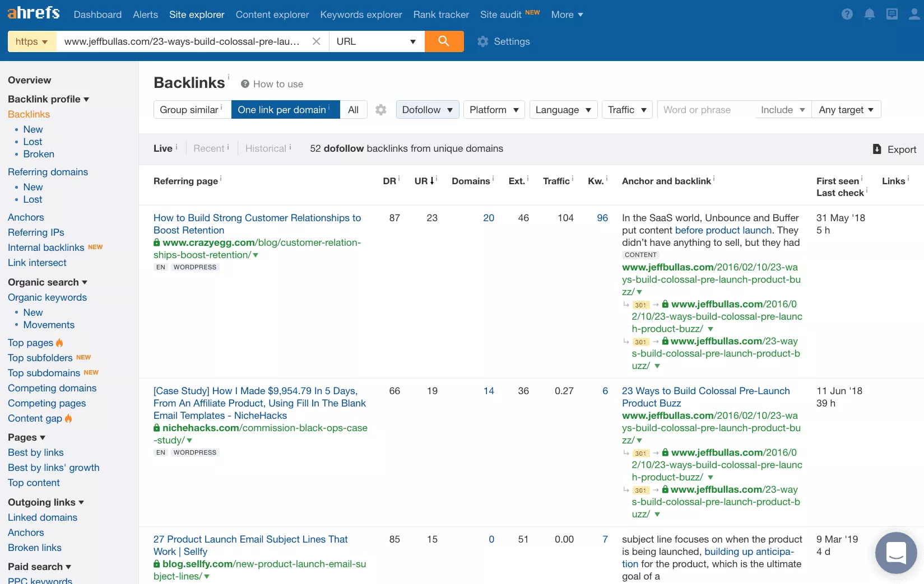
Task: Click the Top pages flame icon
Action: coord(59,343)
